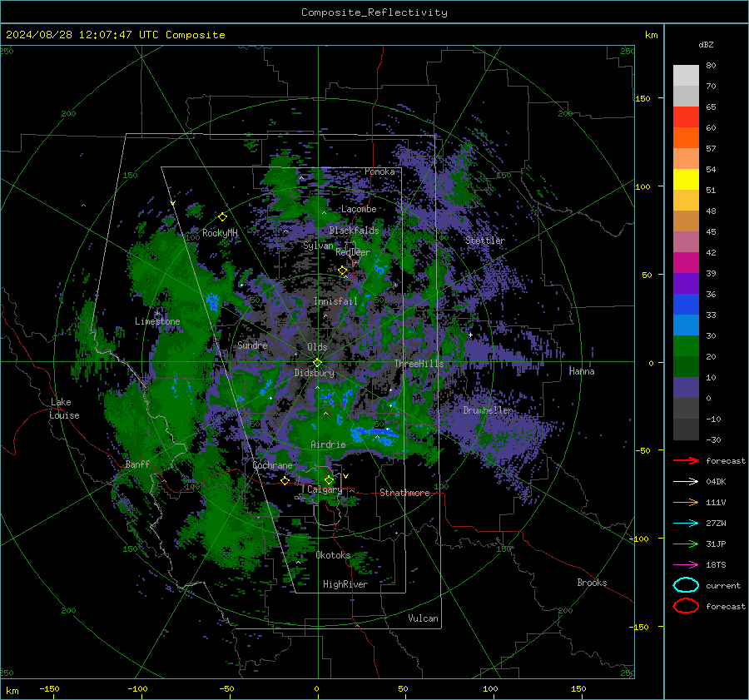Select the magenta 39-42 dBZ swatch
Image resolution: width=749 pixels, height=700 pixels.
pyautogui.click(x=686, y=263)
